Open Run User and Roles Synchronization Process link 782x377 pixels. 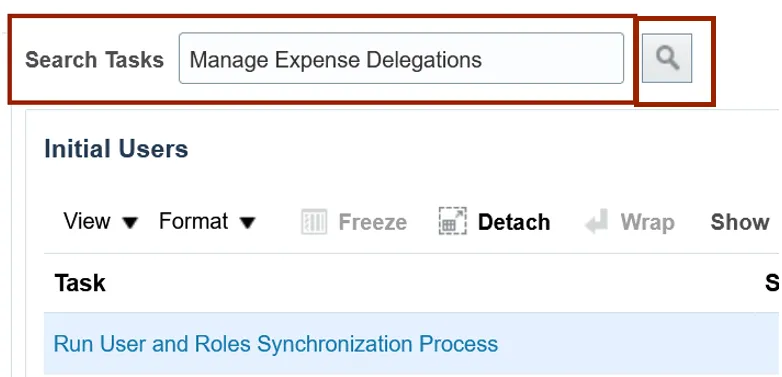(275, 344)
